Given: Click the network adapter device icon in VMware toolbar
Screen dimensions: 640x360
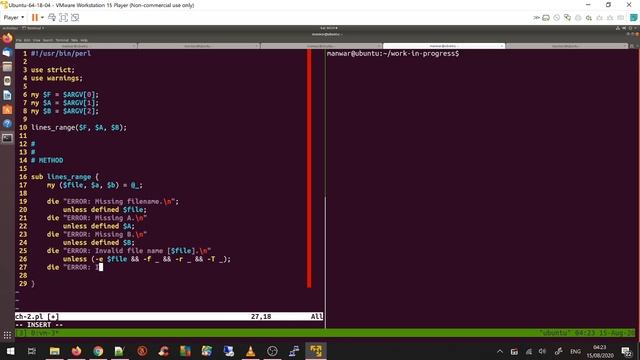Looking at the screenshot, I should [567, 18].
